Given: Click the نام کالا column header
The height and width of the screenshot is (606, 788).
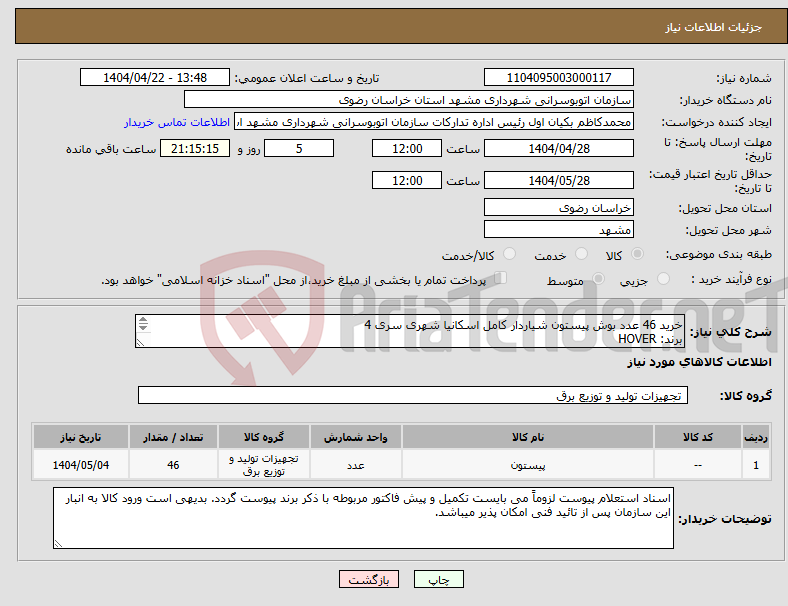Looking at the screenshot, I should 528,437.
